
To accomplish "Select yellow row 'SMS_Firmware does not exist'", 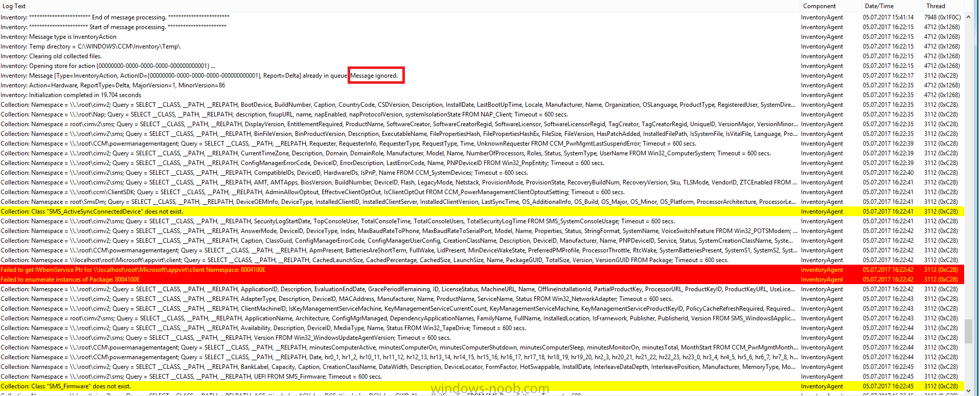I will (66, 386).
